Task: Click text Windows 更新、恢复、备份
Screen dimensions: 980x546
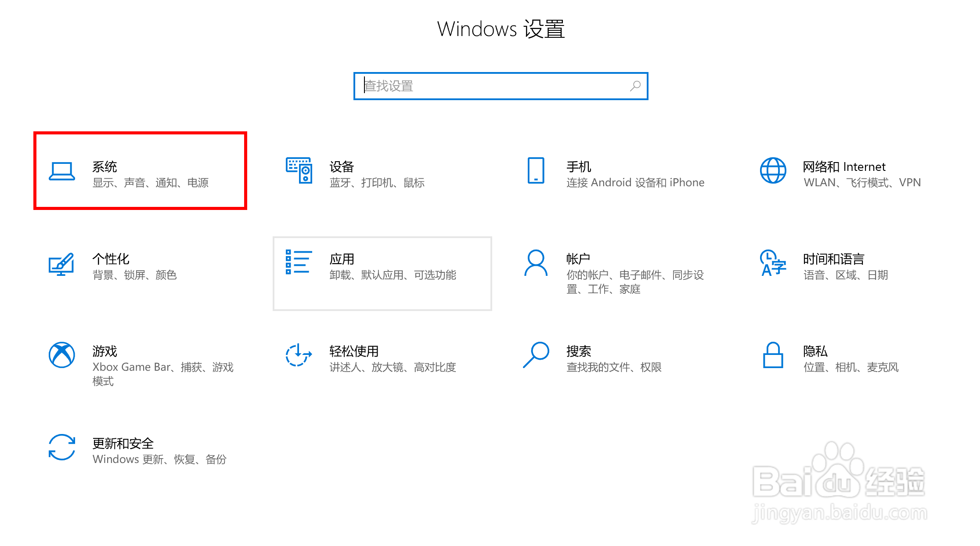Action: tap(159, 459)
